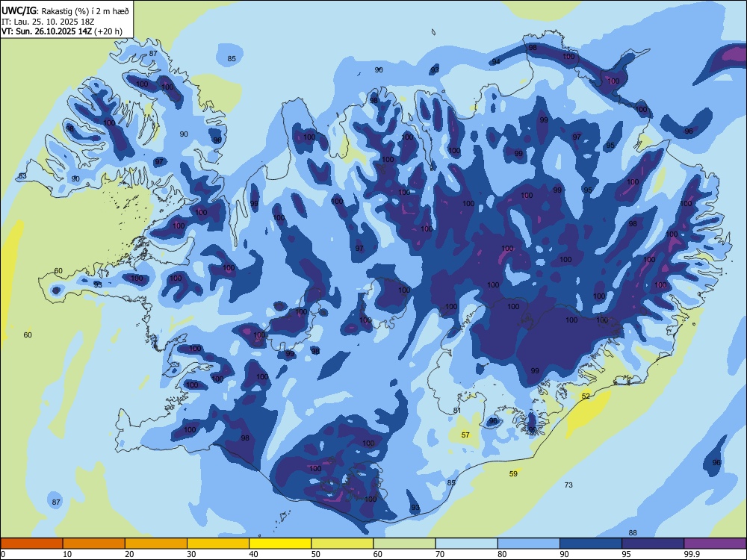Select the 20–30 amber legend swatch
The image size is (747, 560).
tap(156, 544)
